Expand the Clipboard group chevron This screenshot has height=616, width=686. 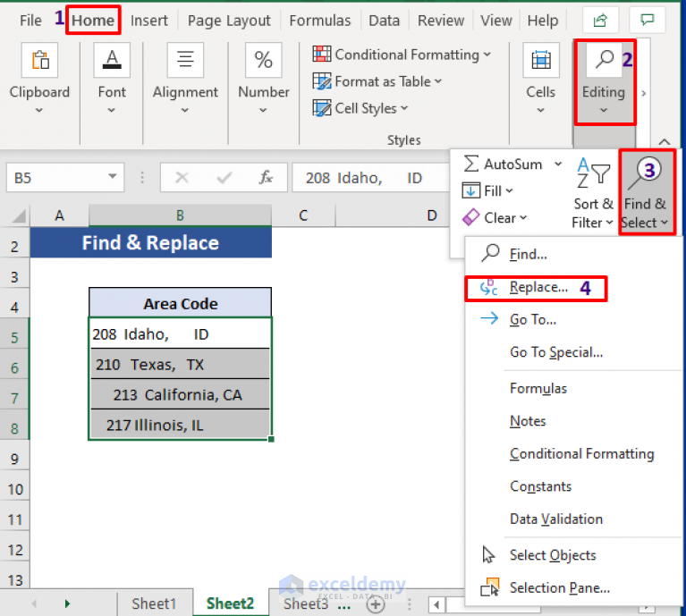point(39,110)
